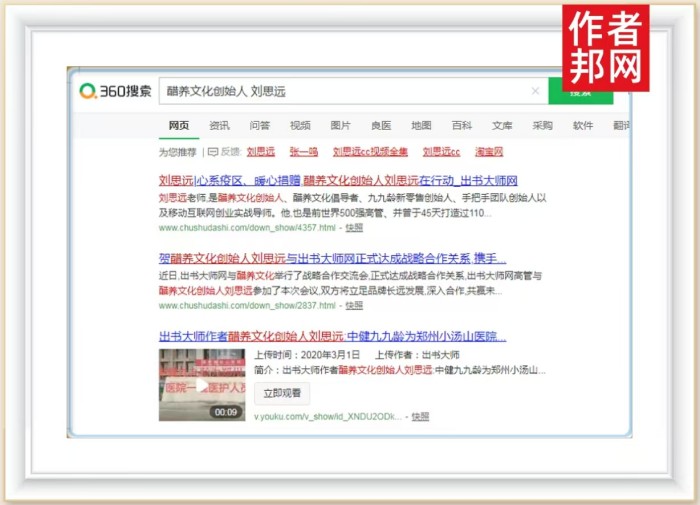The image size is (700, 505).
Task: Open first result 刘思远心系疫区 title link
Action: [337, 181]
